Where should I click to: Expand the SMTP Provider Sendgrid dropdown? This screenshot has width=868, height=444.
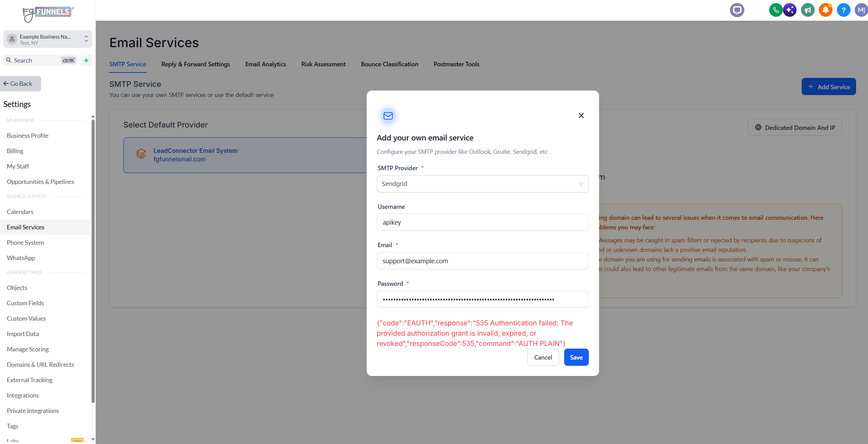483,184
